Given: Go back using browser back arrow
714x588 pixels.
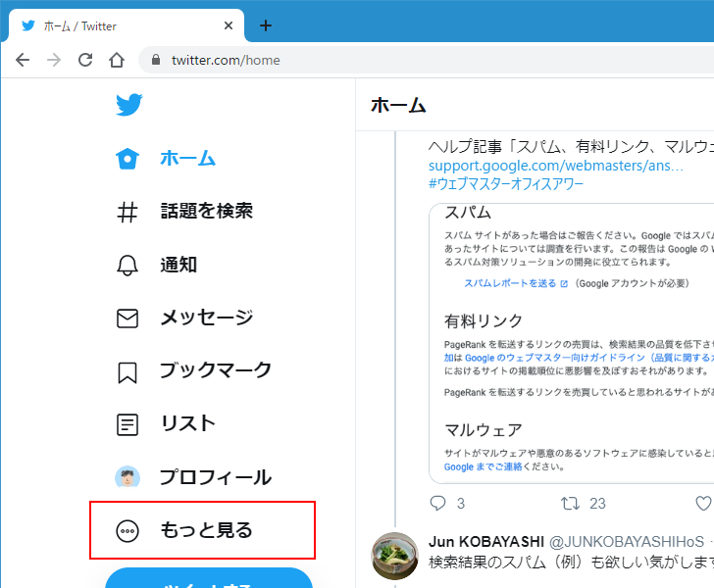Looking at the screenshot, I should point(23,60).
